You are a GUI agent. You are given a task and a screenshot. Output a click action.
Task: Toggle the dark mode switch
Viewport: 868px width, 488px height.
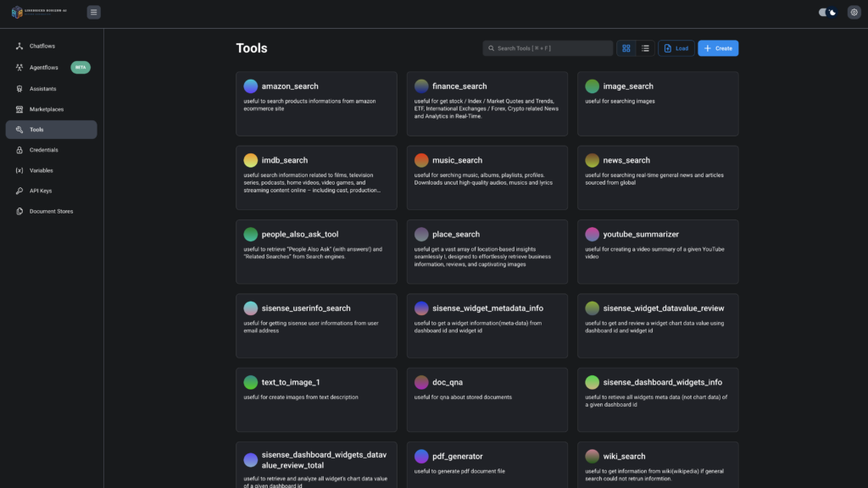tap(827, 12)
